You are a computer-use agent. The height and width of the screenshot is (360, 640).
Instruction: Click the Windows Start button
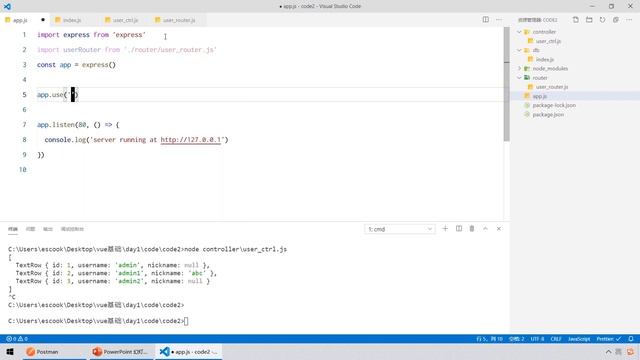[x=10, y=351]
